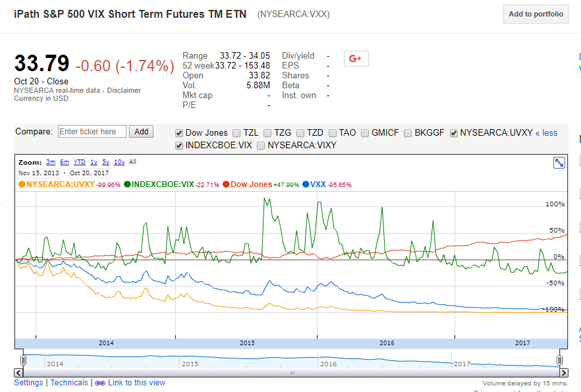Screen dimensions: 581x392
Task: Click the green VIX legend dot
Action: click(127, 184)
